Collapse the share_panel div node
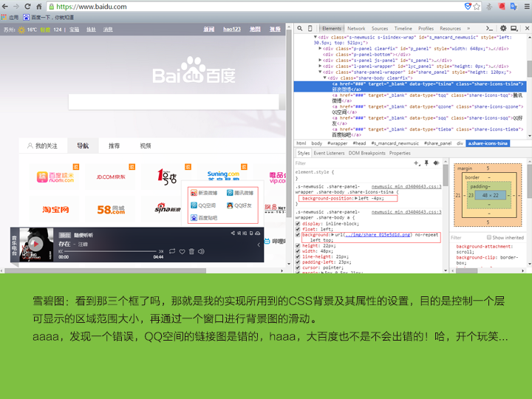532x399 pixels. pos(320,72)
